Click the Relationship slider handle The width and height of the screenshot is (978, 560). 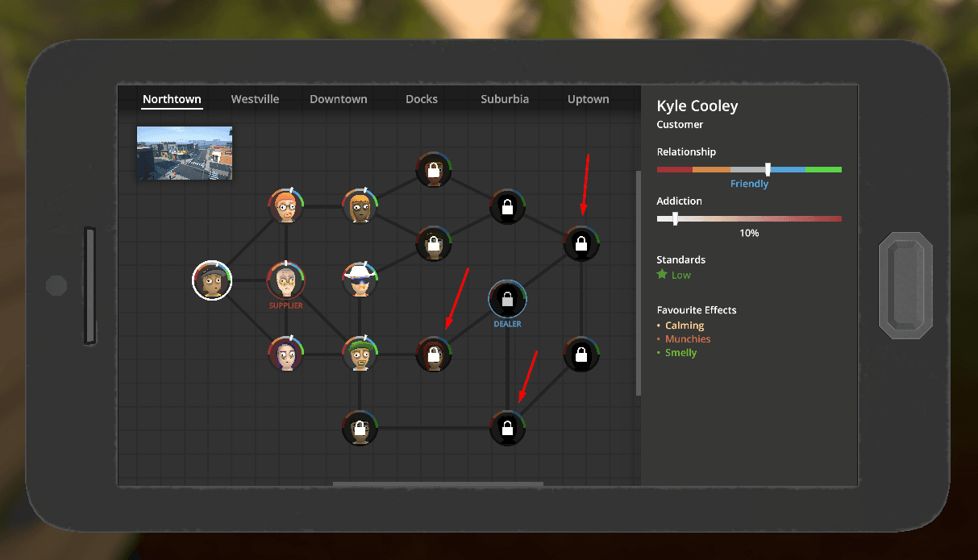click(x=768, y=169)
